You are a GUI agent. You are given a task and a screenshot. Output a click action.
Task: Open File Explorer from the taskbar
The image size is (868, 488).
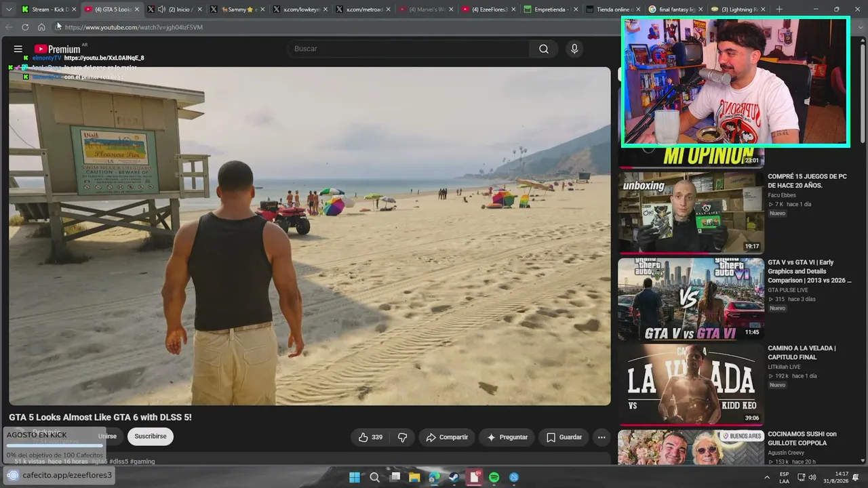click(414, 477)
